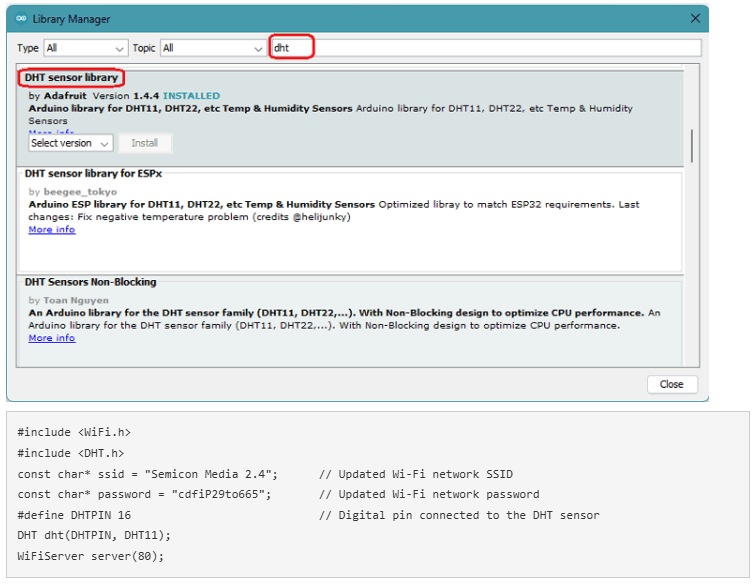This screenshot has height=586, width=755.
Task: Close the Library Manager with the X
Action: point(695,19)
